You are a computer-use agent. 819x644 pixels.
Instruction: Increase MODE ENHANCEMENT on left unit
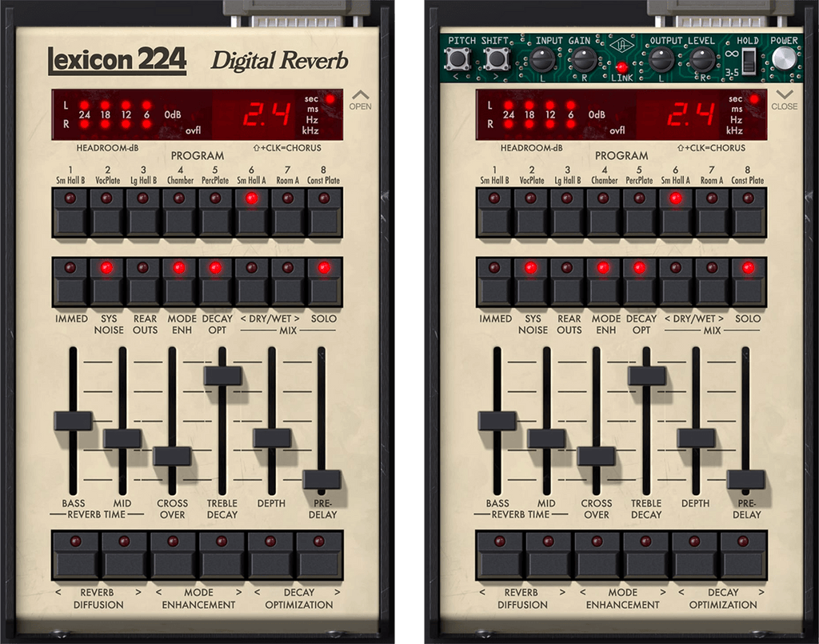pos(222,555)
